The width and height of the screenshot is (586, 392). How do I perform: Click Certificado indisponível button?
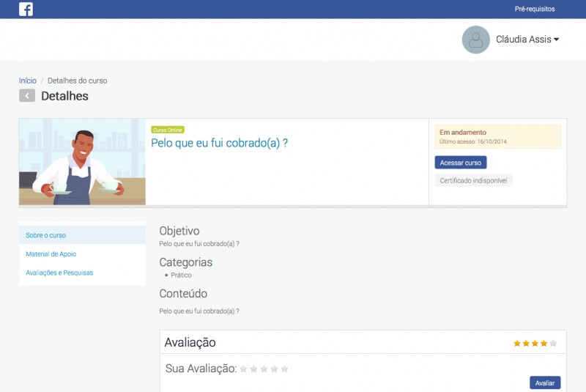(x=473, y=180)
